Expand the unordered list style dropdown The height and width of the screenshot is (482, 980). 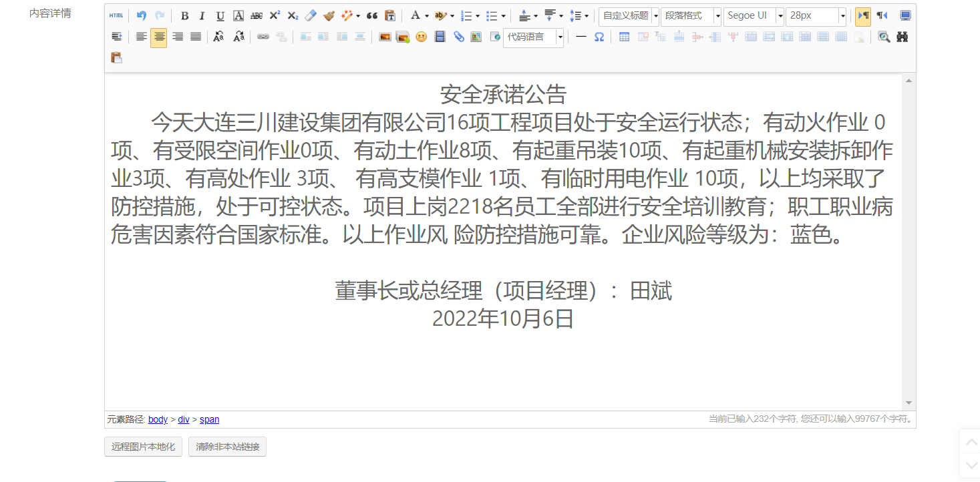coord(502,16)
